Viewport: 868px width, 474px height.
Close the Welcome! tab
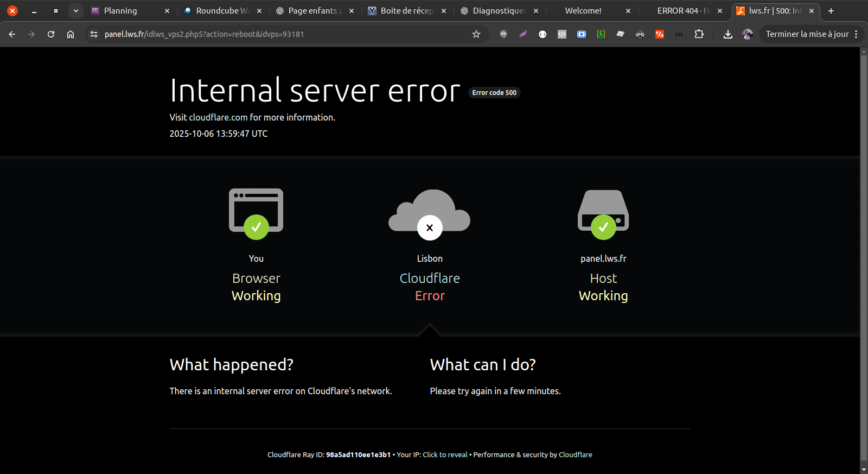point(628,11)
